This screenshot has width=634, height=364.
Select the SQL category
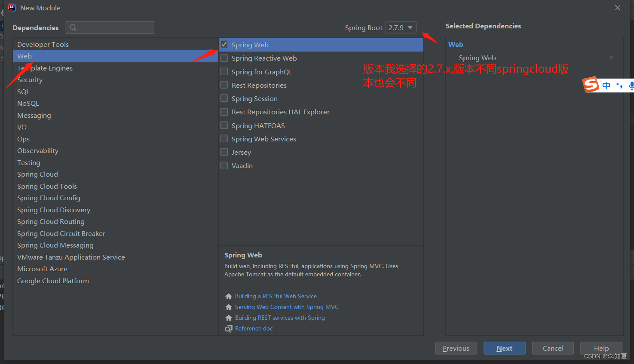116,92
